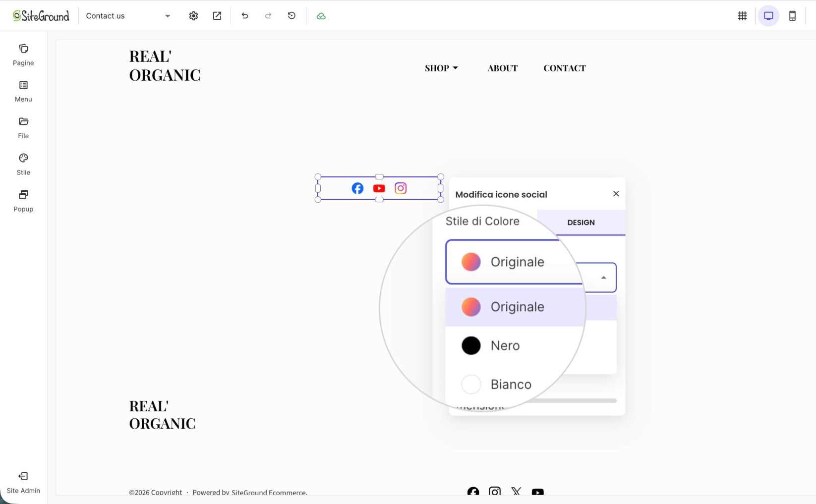Collapse the Stile di Colore dropdown arrow
This screenshot has height=504, width=816.
[603, 278]
